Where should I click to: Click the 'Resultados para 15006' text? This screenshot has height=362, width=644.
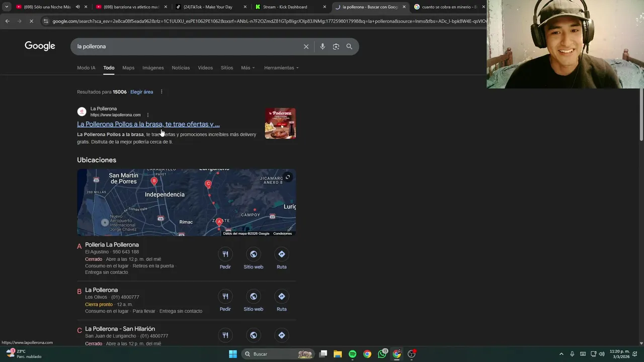click(102, 92)
